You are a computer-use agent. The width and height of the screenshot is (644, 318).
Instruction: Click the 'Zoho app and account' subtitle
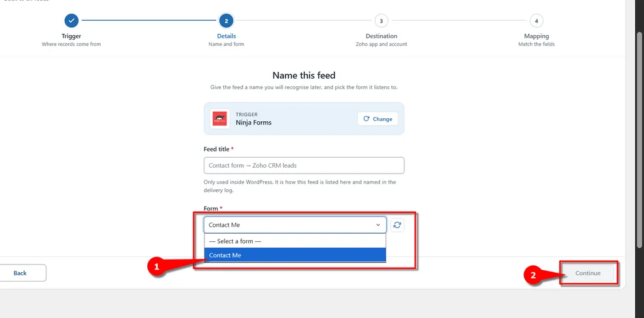pyautogui.click(x=382, y=45)
